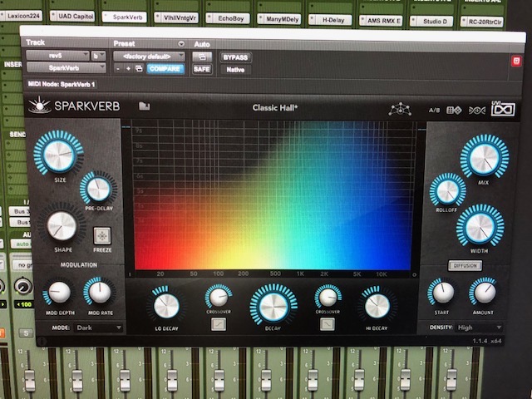Select the Studio D insert tab
Screen dimensions: 532x399
(431, 22)
